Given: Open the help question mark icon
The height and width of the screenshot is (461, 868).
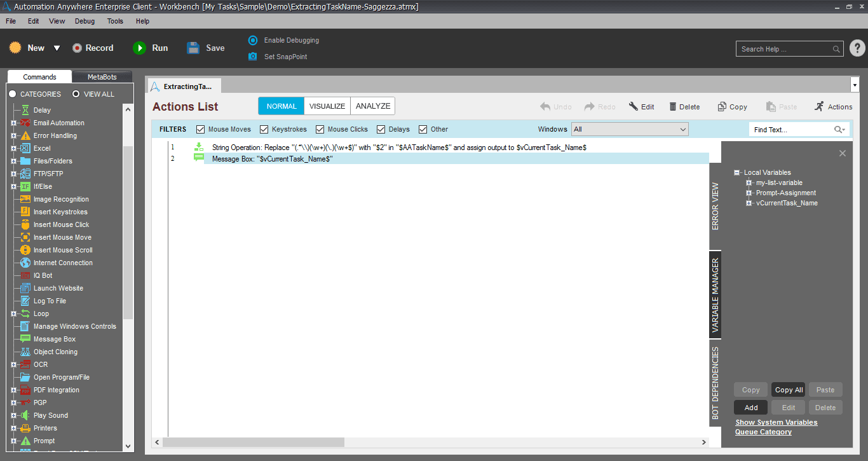Looking at the screenshot, I should click(857, 48).
